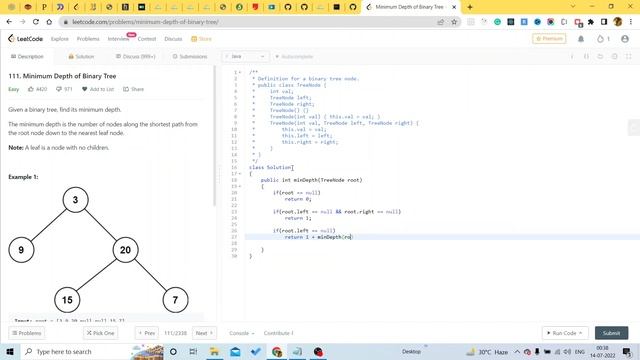Toggle the editor fullscreen icon
The width and height of the screenshot is (640, 360).
[x=629, y=56]
